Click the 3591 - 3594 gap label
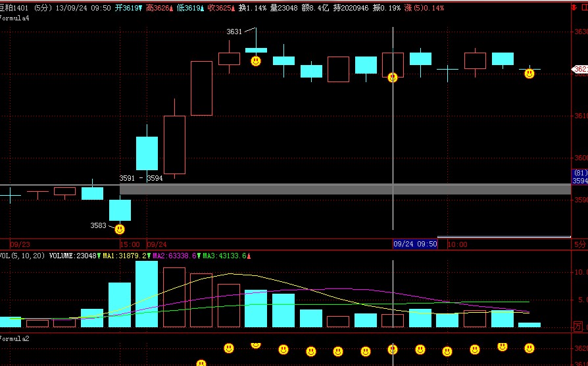 click(141, 178)
